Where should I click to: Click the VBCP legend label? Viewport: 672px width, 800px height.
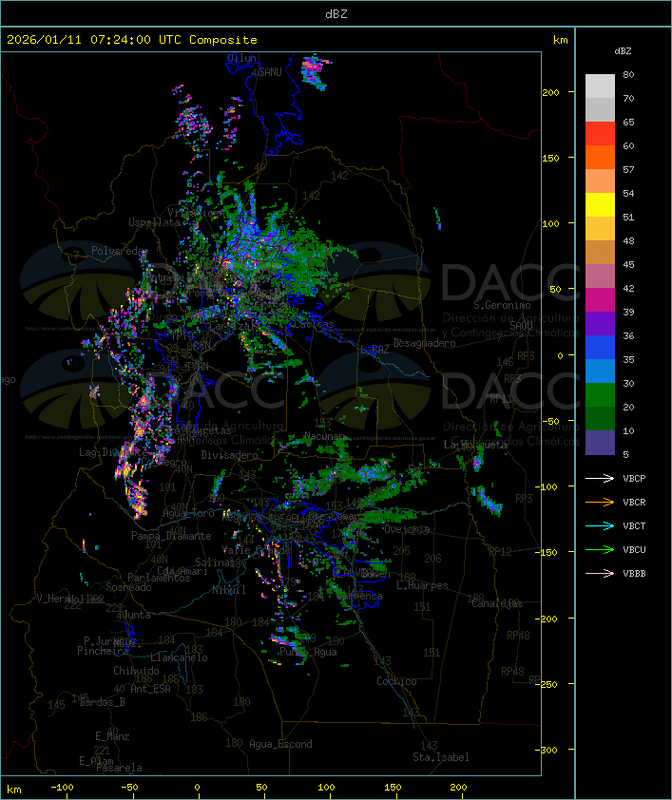[x=634, y=478]
